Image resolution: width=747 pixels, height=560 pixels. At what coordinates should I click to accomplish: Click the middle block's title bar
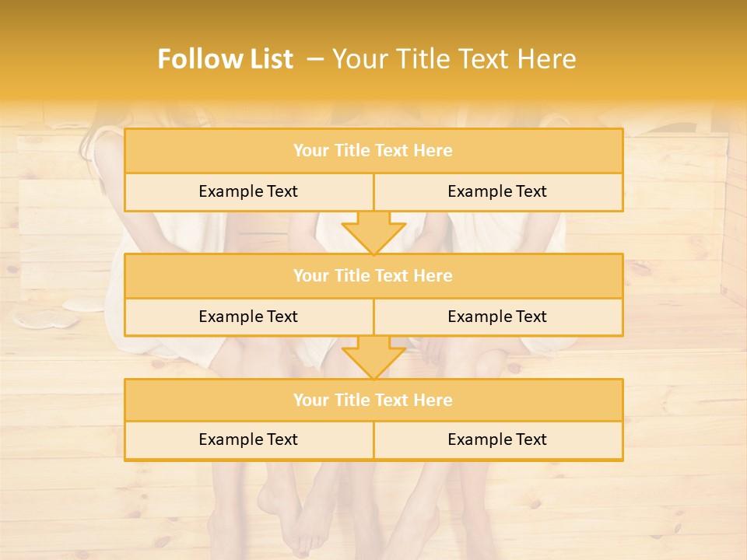point(373,275)
